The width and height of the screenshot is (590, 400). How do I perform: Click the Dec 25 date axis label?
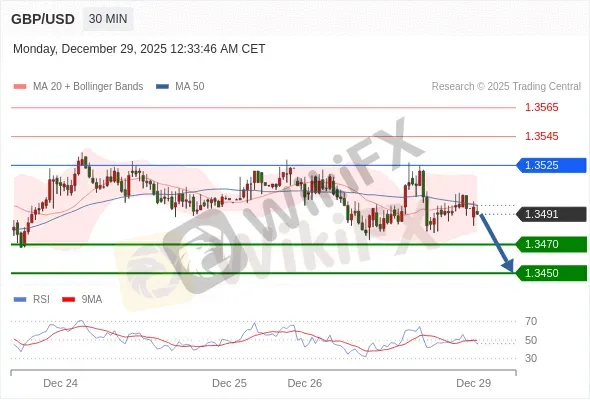coord(229,383)
